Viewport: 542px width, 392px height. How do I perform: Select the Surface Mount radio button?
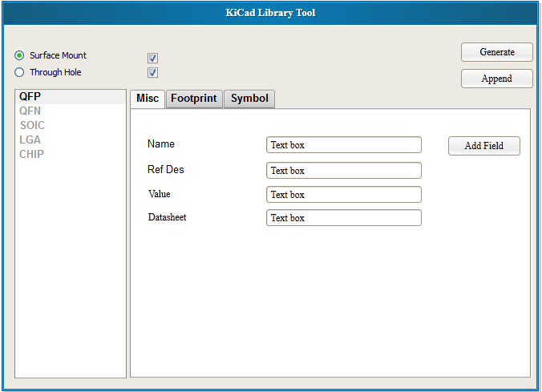19,55
